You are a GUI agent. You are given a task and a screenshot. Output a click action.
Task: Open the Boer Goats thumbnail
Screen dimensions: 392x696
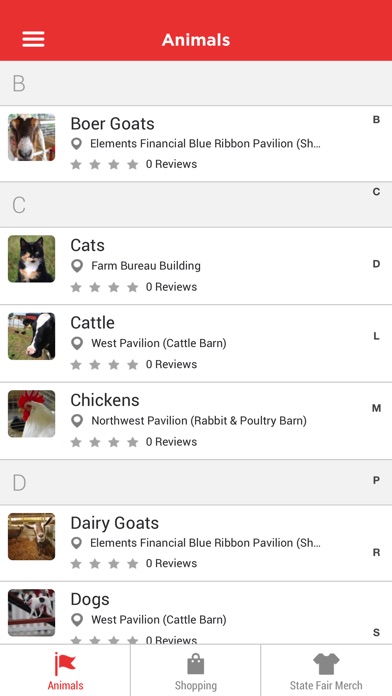coord(32,137)
